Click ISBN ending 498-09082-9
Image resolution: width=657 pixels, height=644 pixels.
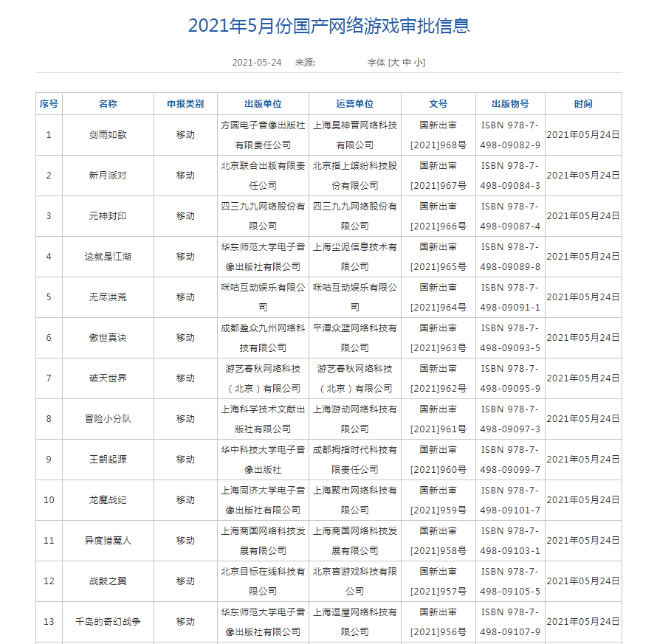pyautogui.click(x=510, y=145)
